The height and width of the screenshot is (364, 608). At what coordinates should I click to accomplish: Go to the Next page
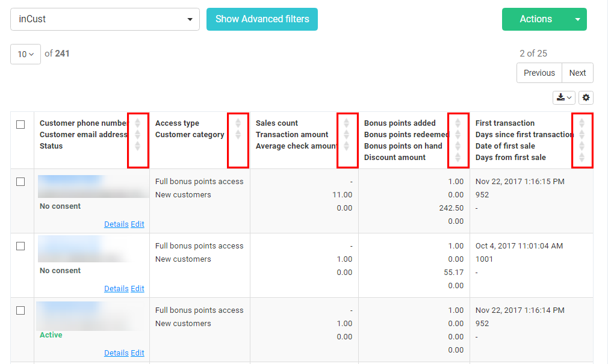click(577, 73)
